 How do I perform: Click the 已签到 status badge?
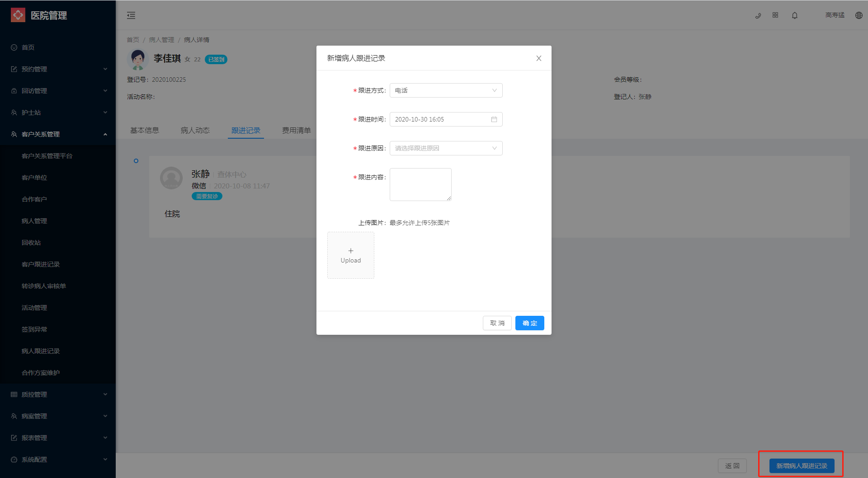click(216, 59)
